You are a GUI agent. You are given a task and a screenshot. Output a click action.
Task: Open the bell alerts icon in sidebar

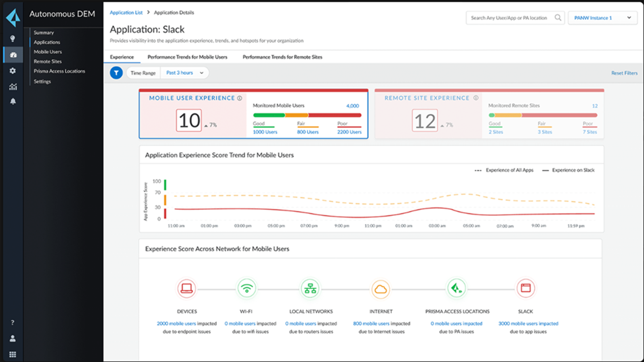[x=13, y=102]
